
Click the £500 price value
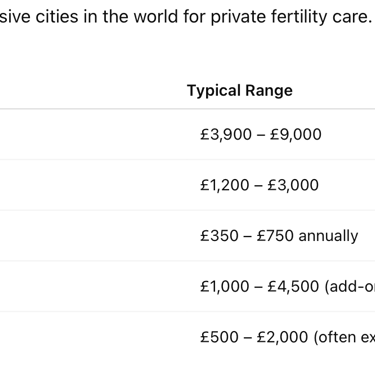coord(219,337)
